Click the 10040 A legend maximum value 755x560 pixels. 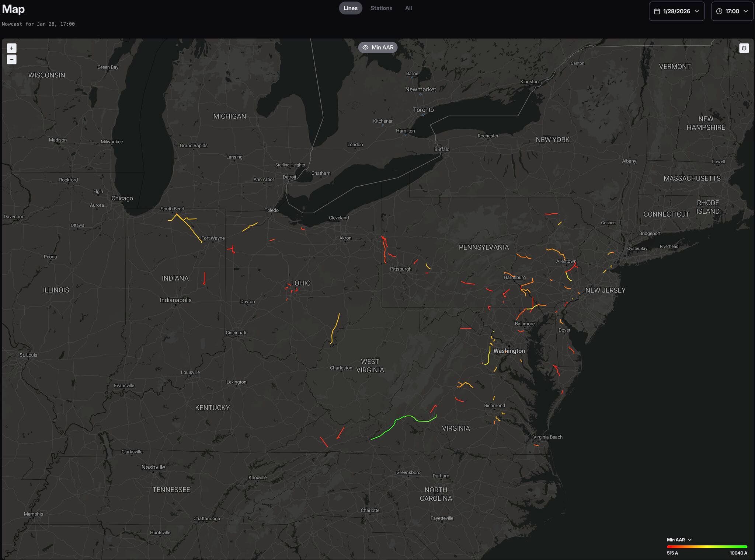coord(738,553)
